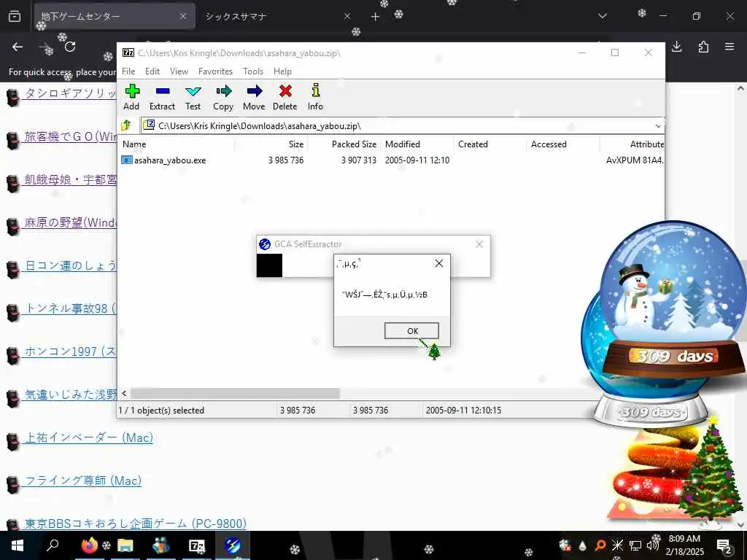
Task: Click the Info toolbar icon
Action: tap(315, 98)
